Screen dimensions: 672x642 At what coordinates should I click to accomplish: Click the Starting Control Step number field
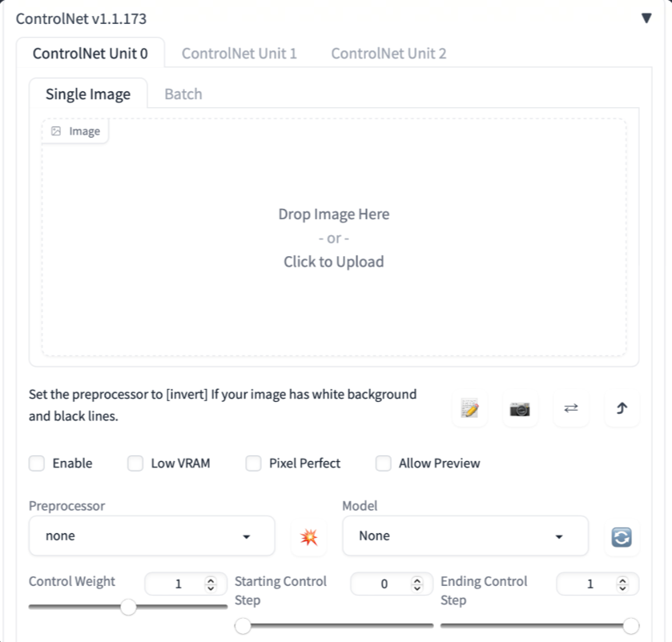pos(392,584)
